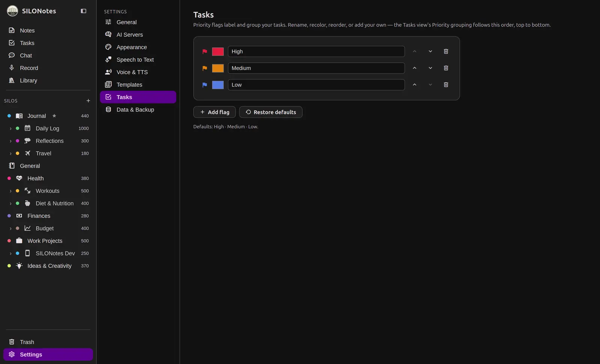600x364 pixels.
Task: Click the Budget chart icon
Action: (x=27, y=228)
